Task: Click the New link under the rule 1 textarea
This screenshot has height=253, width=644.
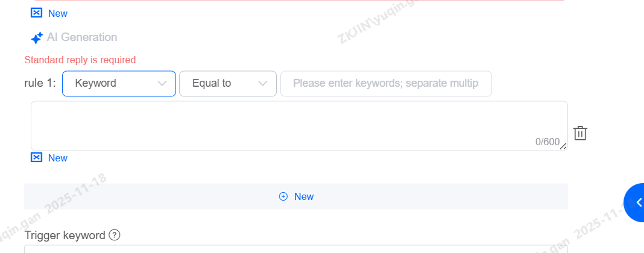Action: [58, 158]
